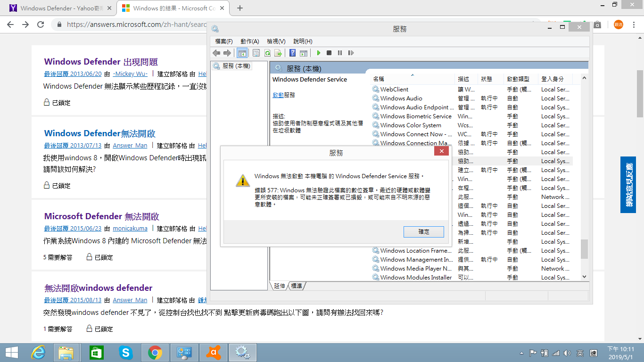Open the blue Help question-mark icon
This screenshot has height=362, width=644.
click(293, 53)
